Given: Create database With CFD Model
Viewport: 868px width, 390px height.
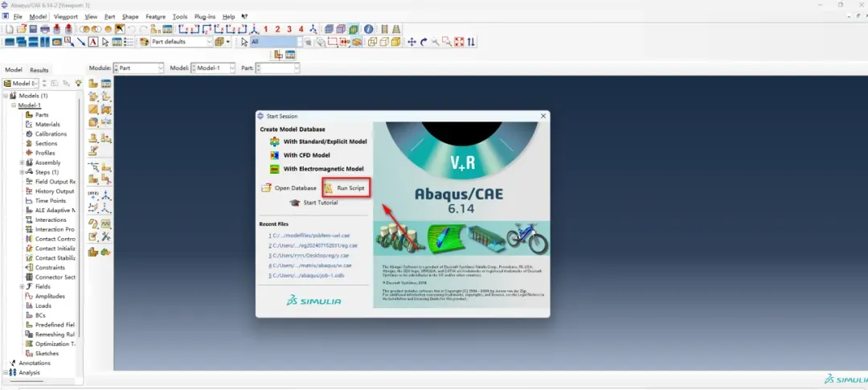Looking at the screenshot, I should (300, 155).
